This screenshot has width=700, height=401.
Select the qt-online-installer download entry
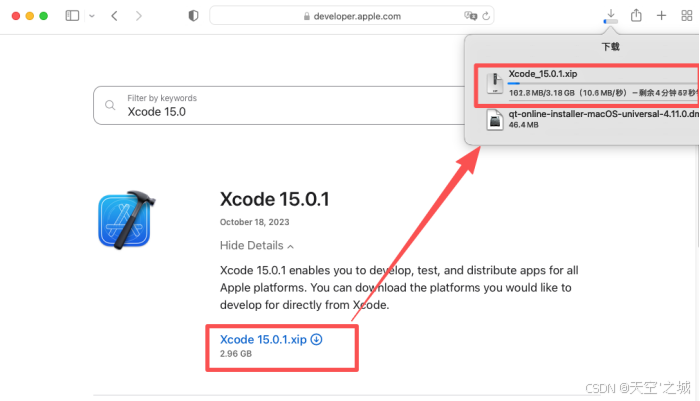click(x=592, y=119)
